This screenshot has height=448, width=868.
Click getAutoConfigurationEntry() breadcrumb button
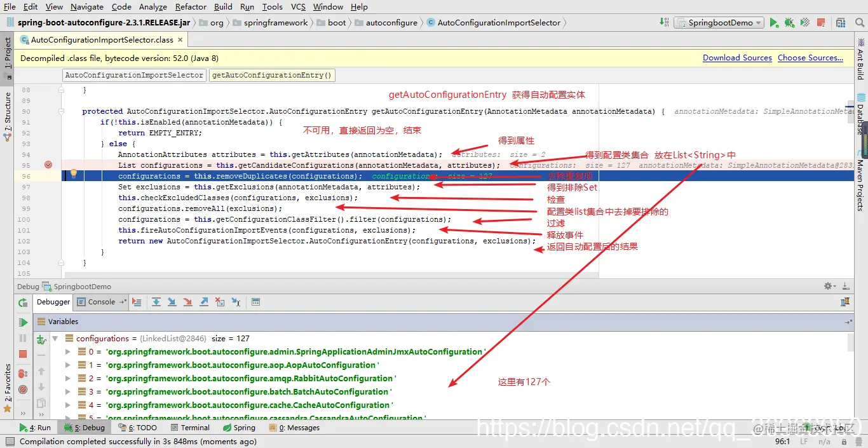pyautogui.click(x=272, y=75)
